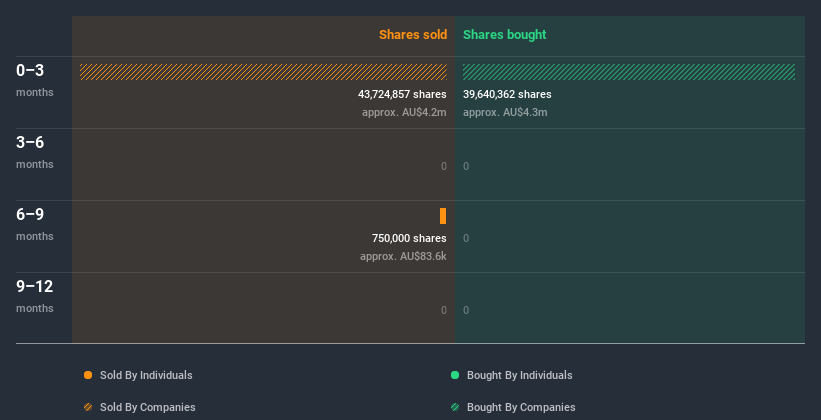This screenshot has width=821, height=420.
Task: Select the Sold By Individuals legend label
Action: point(146,375)
